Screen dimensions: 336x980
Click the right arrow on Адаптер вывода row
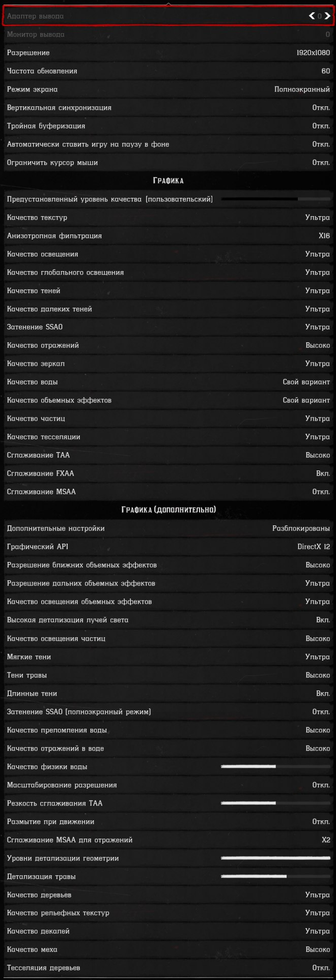pyautogui.click(x=327, y=16)
